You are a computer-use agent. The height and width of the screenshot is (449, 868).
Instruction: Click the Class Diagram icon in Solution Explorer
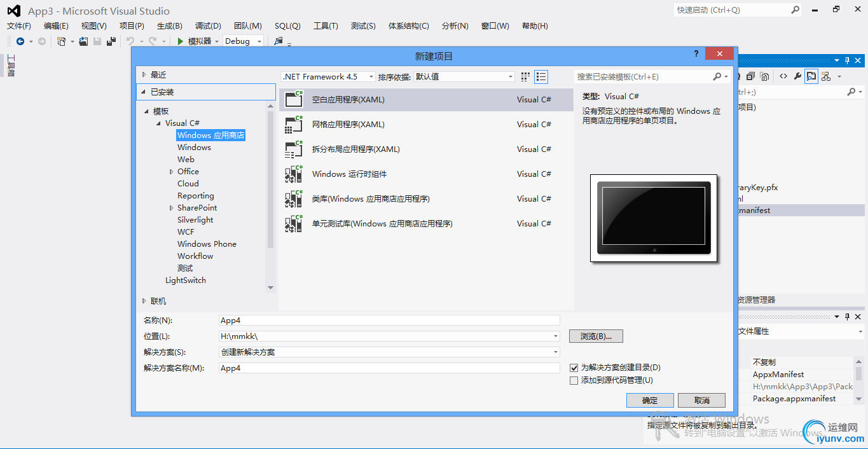pos(826,76)
